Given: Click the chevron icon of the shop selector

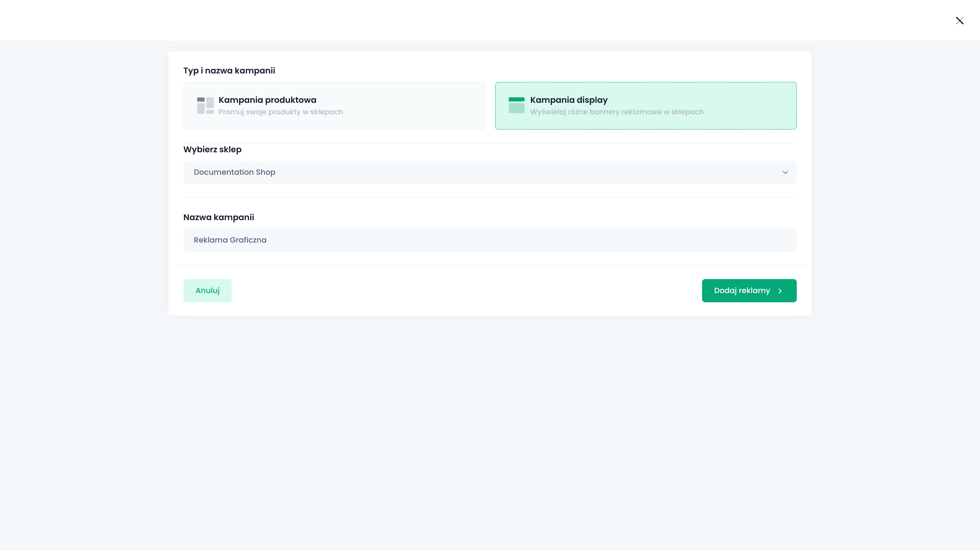Looking at the screenshot, I should tap(785, 172).
